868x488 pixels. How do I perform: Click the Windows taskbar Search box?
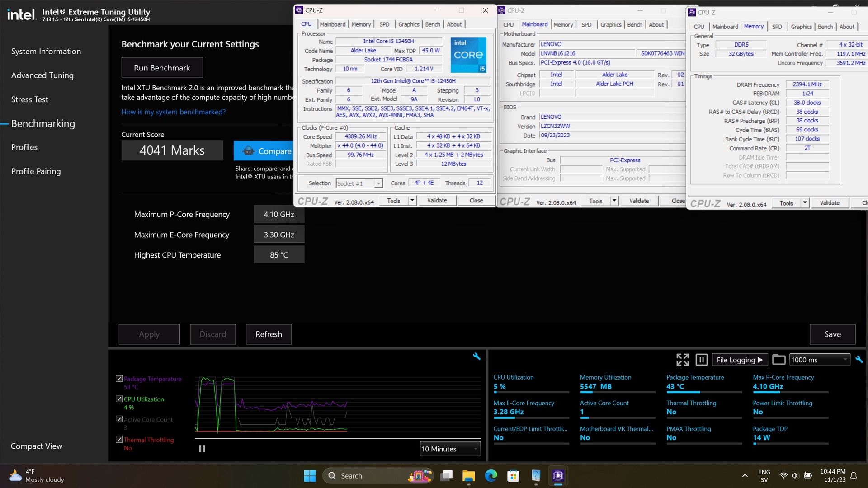(378, 476)
